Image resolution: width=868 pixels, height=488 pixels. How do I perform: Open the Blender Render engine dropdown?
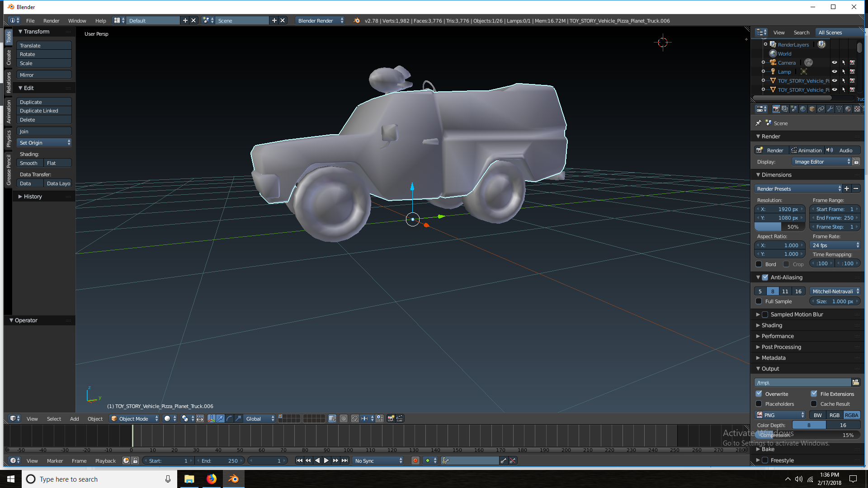pyautogui.click(x=320, y=20)
